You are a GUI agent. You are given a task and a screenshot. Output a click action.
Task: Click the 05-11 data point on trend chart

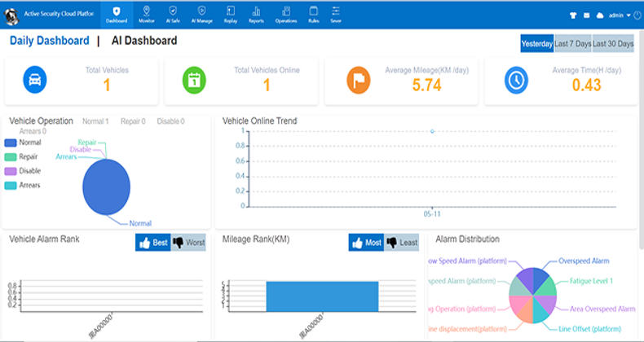click(x=432, y=131)
